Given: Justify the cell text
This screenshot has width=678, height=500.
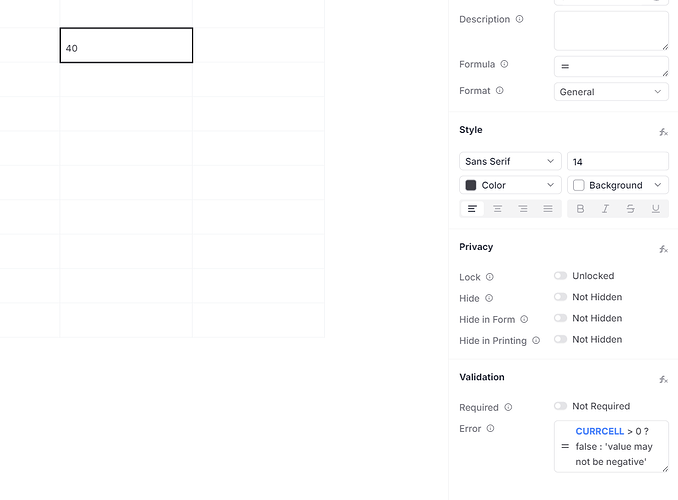Looking at the screenshot, I should tap(548, 209).
